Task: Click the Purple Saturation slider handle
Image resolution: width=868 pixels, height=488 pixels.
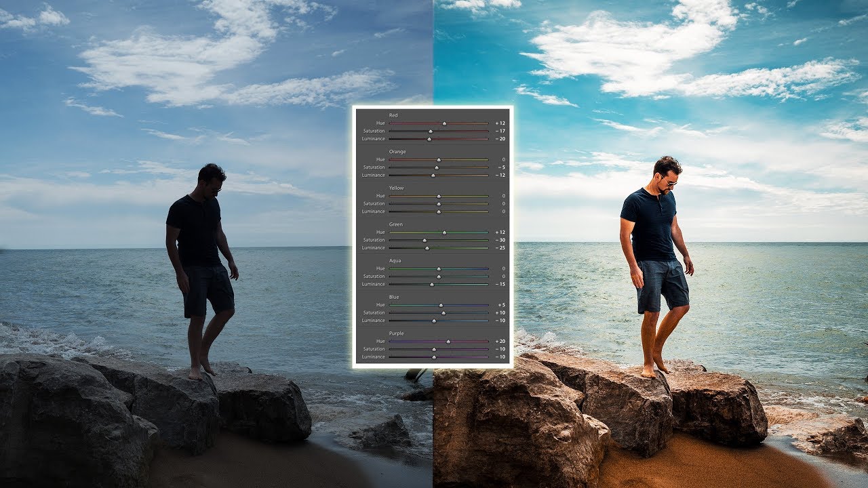Action: 433,349
